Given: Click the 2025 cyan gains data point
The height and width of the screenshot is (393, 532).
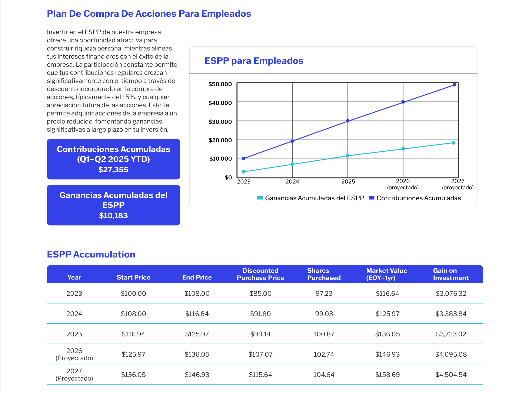Looking at the screenshot, I should coord(348,155).
